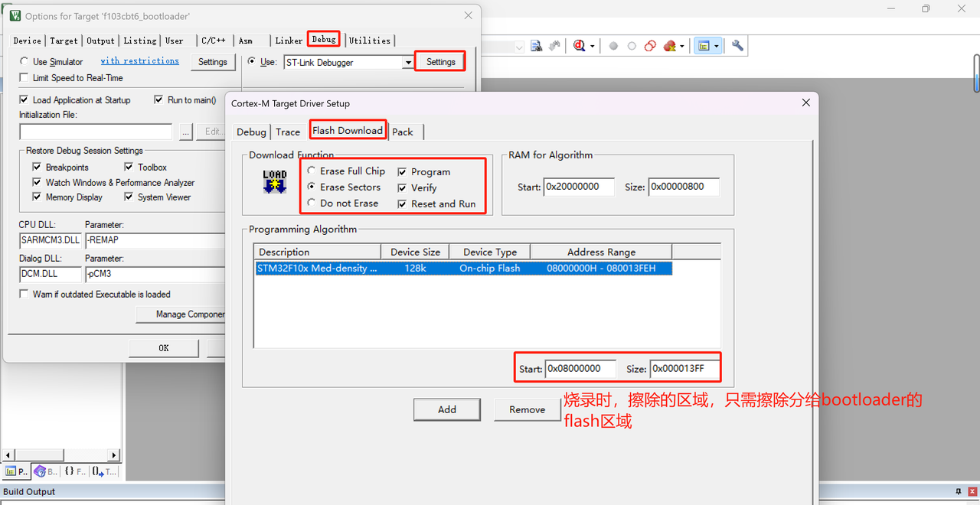Screen dimensions: 980x505
Task: Toggle Load Application at Startup checkbox
Action: point(24,100)
